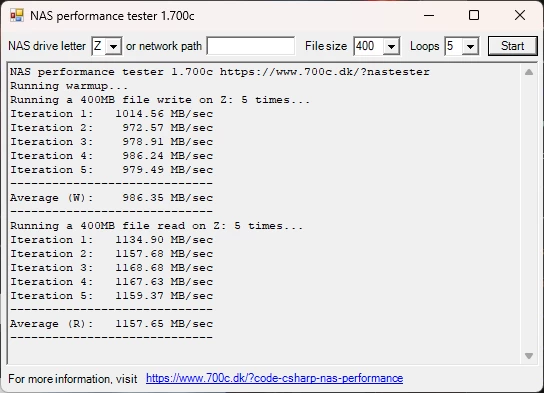This screenshot has width=544, height=393.
Task: Open the code-csharp-nas-performance link
Action: coord(274,378)
